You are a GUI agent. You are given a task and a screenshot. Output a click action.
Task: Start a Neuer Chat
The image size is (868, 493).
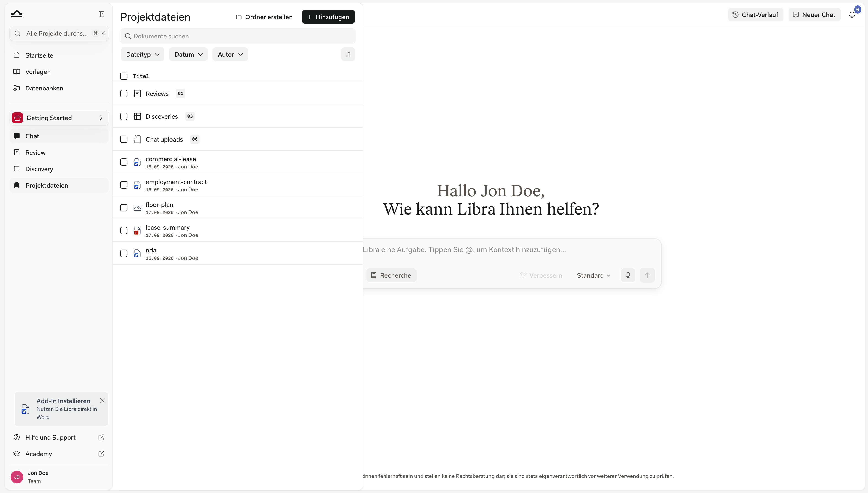[814, 15]
